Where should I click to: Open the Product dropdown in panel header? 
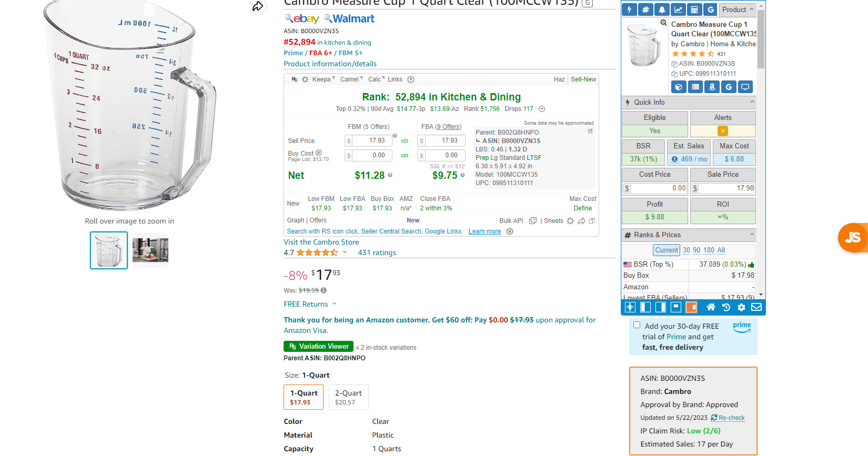(738, 9)
